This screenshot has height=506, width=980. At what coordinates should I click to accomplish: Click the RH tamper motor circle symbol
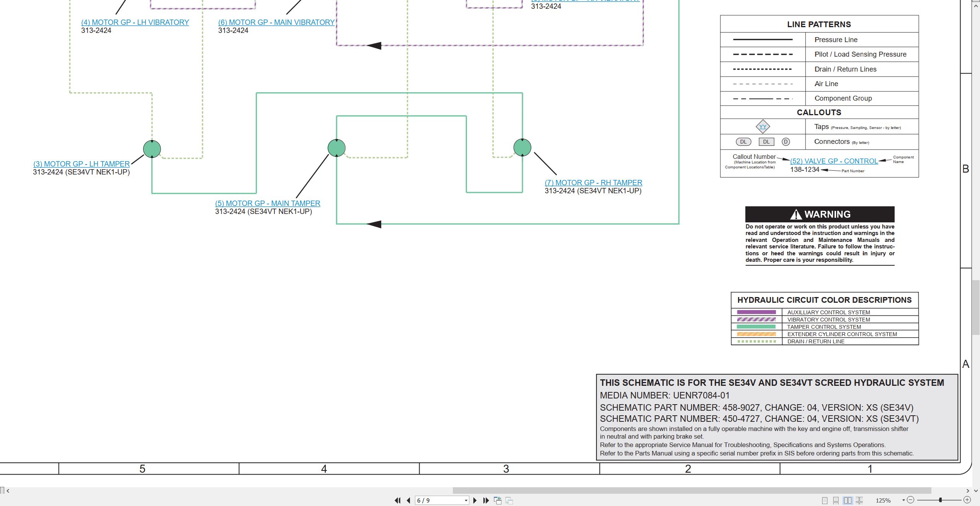(x=522, y=147)
